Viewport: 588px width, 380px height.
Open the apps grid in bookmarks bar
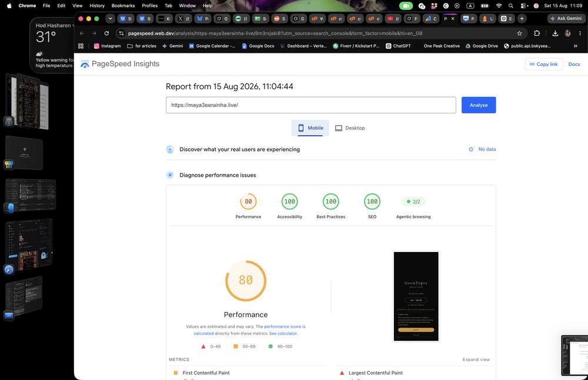(x=81, y=46)
